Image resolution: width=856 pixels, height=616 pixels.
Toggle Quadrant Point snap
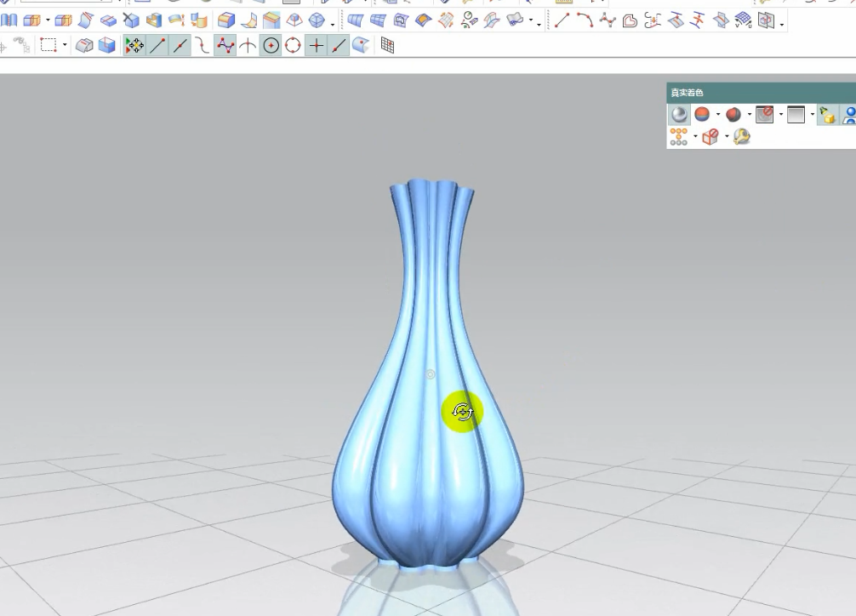pos(294,45)
